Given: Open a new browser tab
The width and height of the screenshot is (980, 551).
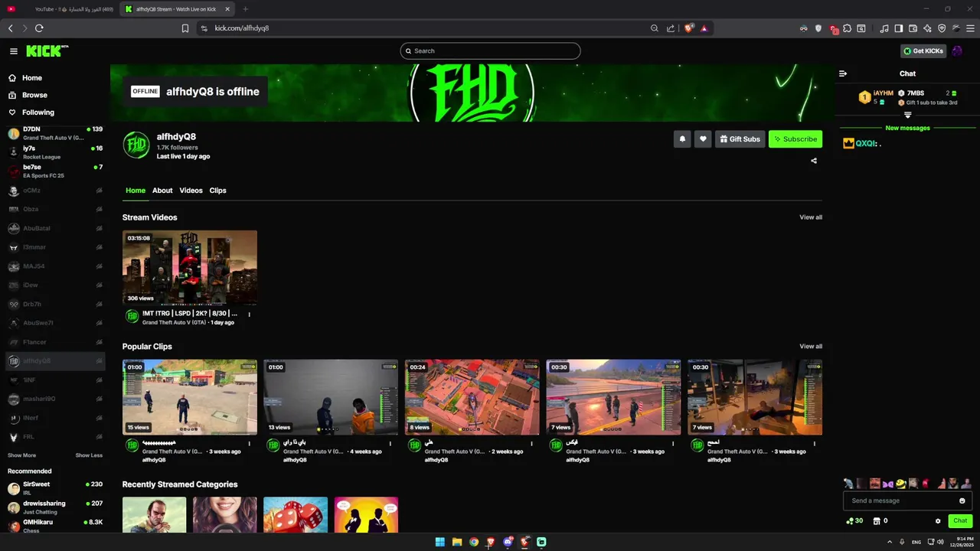Looking at the screenshot, I should click(x=245, y=9).
